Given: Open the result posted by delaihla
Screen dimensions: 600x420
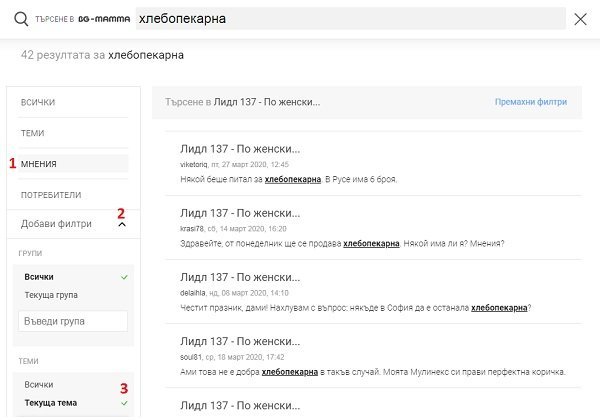Looking at the screenshot, I should click(240, 278).
